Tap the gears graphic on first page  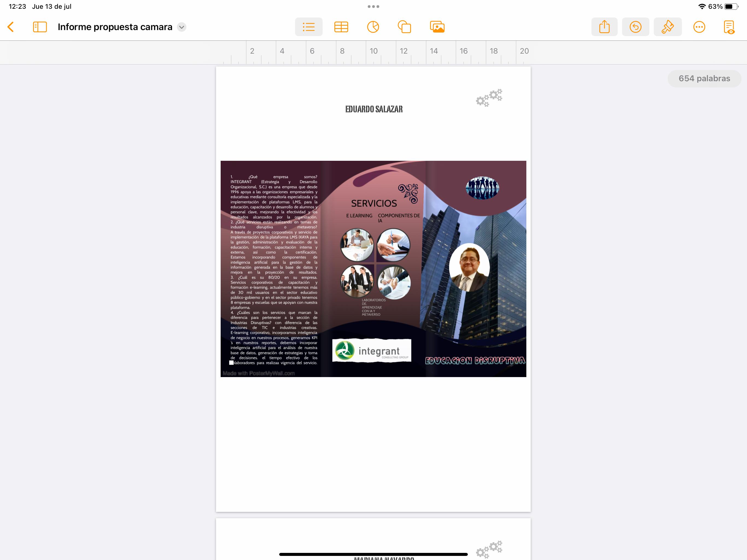(489, 98)
